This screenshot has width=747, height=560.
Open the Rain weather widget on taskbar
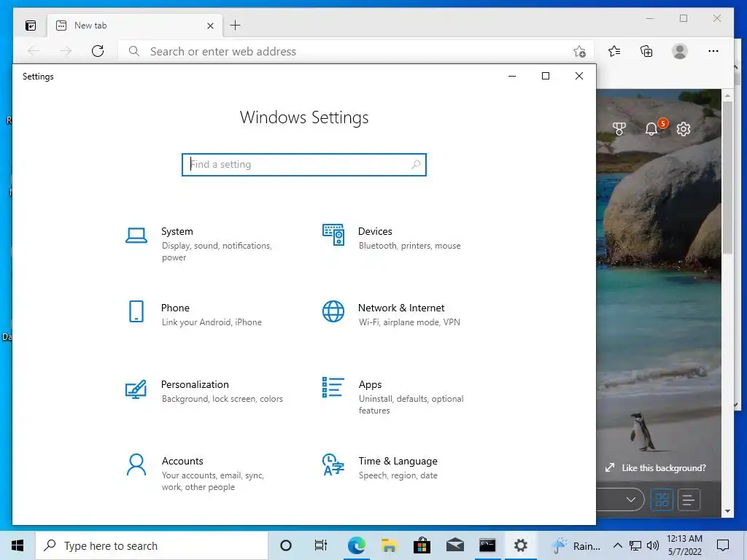point(577,545)
